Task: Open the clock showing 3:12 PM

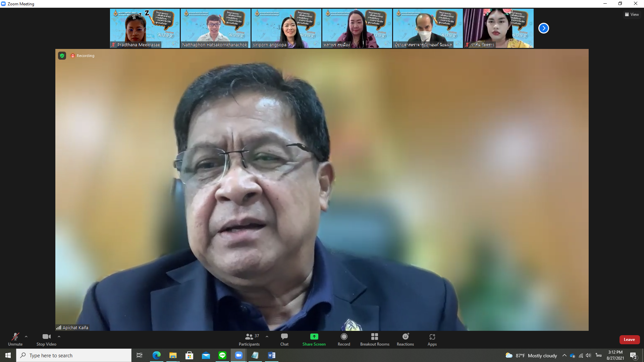Action: (615, 355)
